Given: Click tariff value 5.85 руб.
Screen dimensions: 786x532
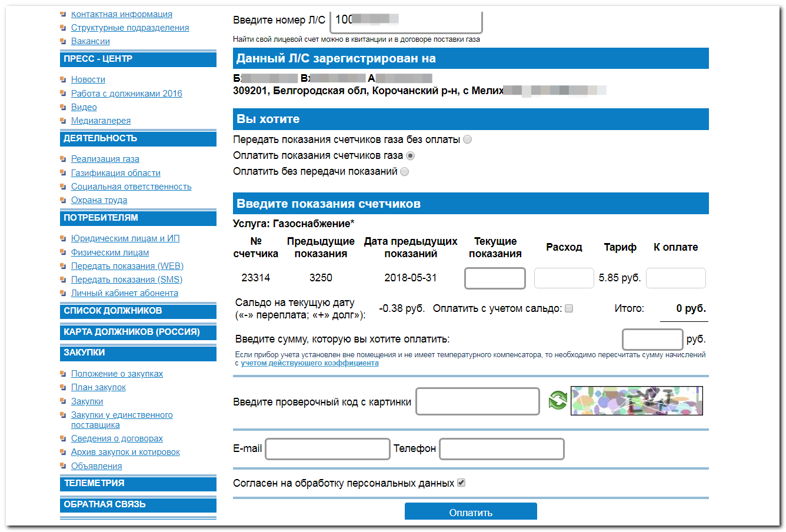Looking at the screenshot, I should pyautogui.click(x=620, y=278).
